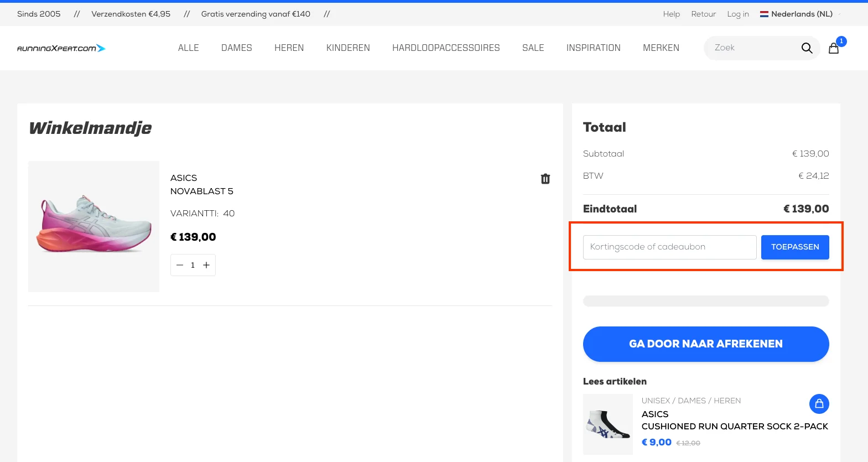
Task: Click the RunningXpert.com logo
Action: [61, 48]
